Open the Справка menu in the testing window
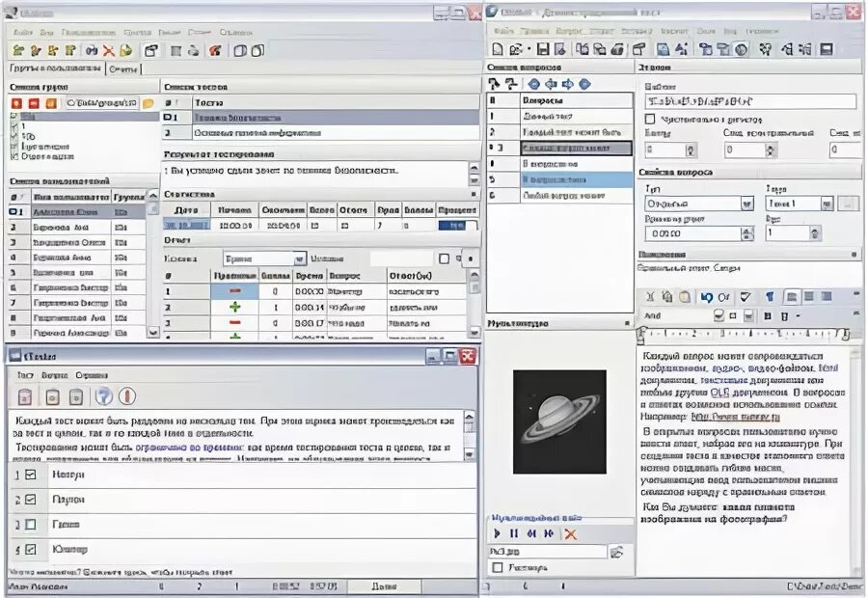The height and width of the screenshot is (598, 868). 92,375
